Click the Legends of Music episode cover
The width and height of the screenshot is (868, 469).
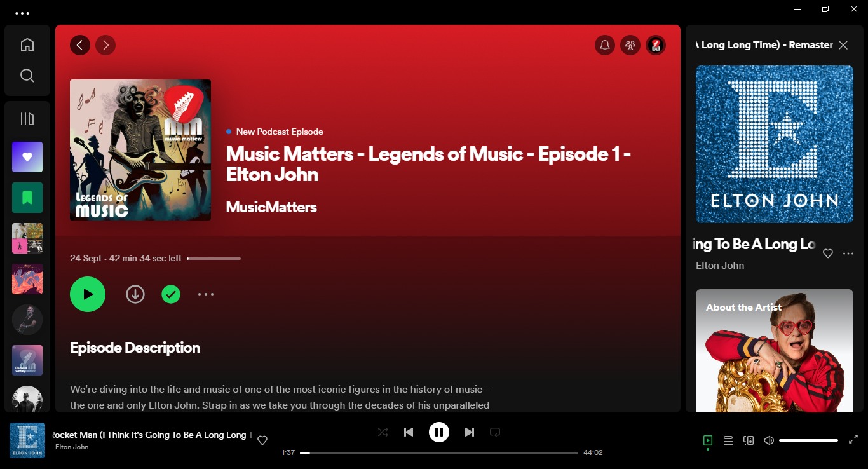[140, 150]
